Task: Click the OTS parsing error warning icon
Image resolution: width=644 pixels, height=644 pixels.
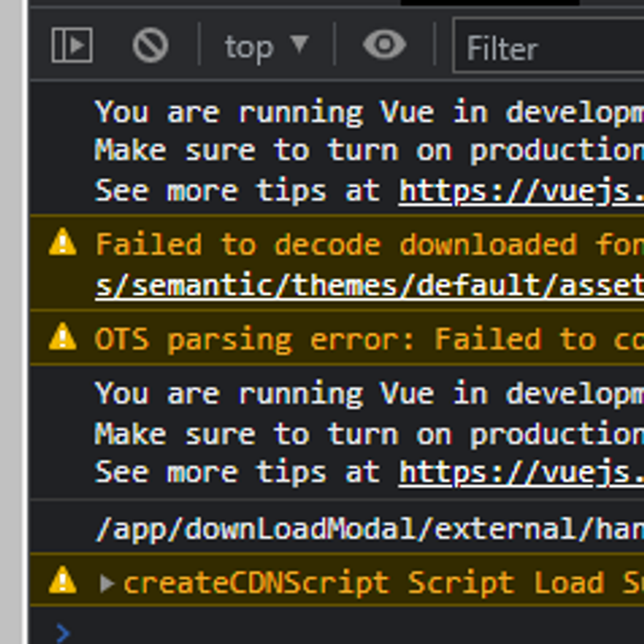Action: [x=63, y=336]
